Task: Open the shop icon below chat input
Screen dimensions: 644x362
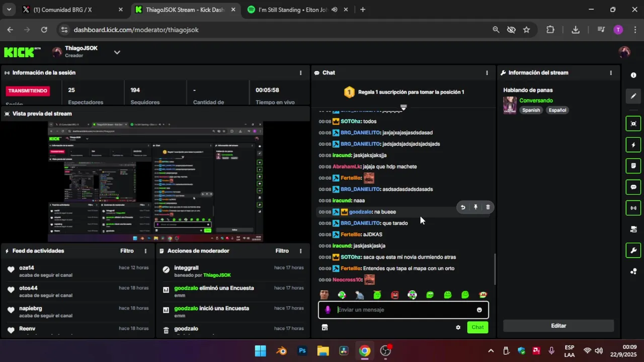Action: point(325,327)
